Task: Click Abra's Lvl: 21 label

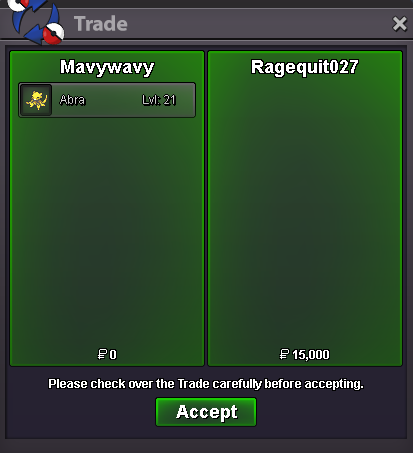Action: tap(159, 100)
